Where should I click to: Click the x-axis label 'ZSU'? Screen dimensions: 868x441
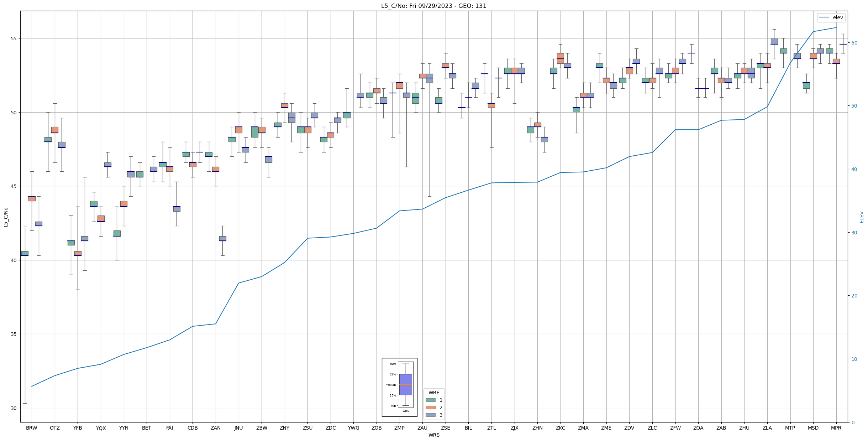[307, 428]
